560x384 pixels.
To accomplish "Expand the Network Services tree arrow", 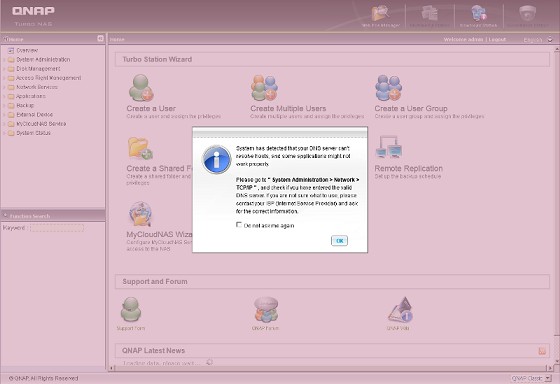I will (4, 87).
